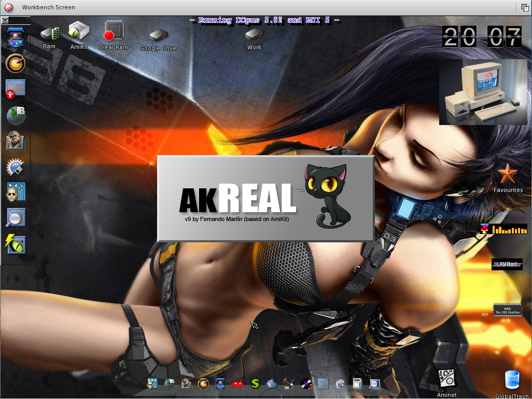Screen dimensions: 532x399
Task: Open the Morpheus head window icon in left sidebar
Action: 16,192
